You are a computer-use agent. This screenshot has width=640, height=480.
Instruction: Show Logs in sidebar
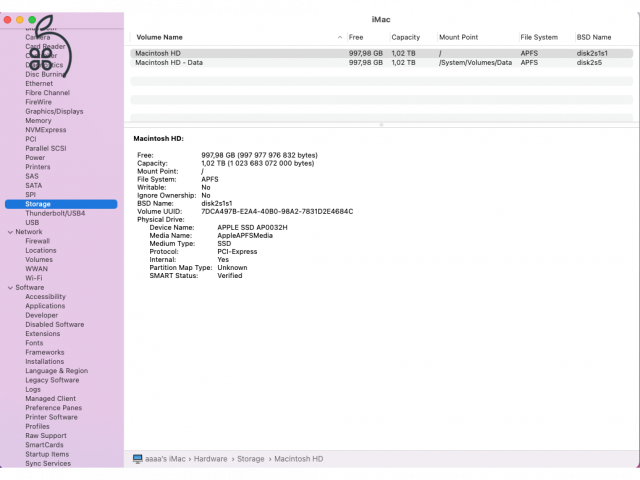[x=33, y=389]
